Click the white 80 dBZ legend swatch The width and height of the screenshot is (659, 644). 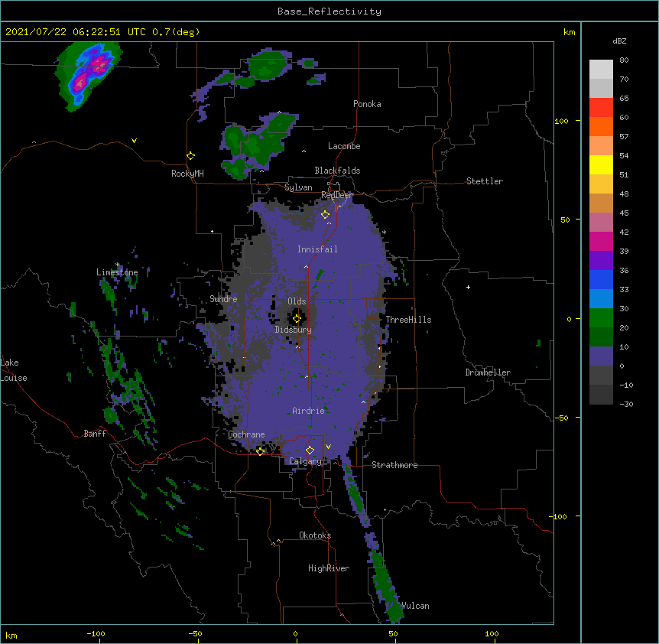601,70
